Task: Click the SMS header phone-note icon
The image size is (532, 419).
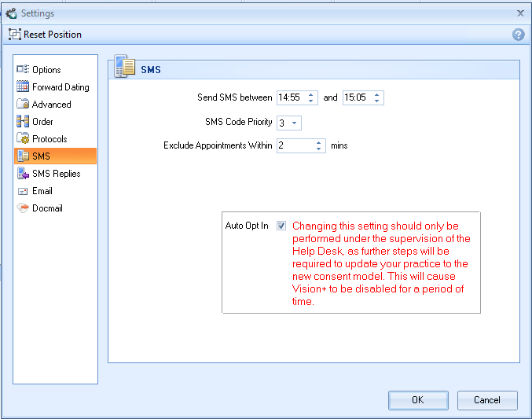Action: [124, 66]
